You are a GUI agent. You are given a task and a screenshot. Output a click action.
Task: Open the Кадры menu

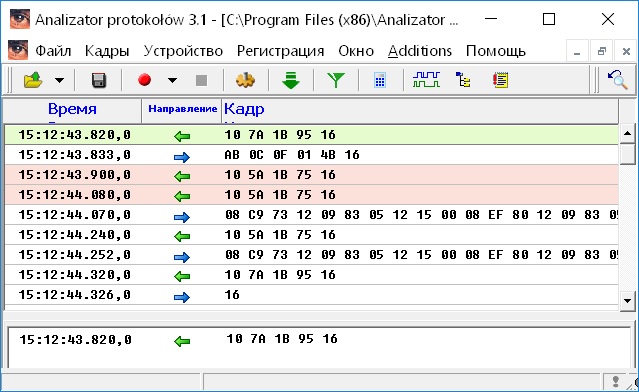(107, 51)
